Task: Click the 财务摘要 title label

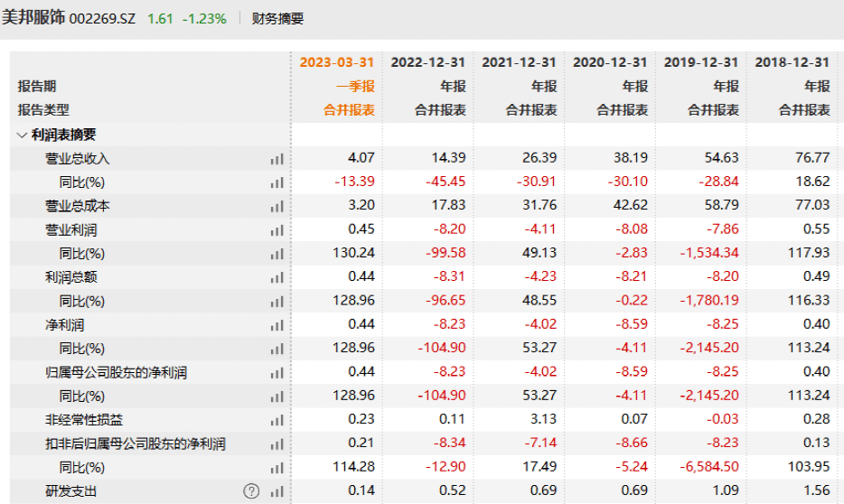Action: [x=277, y=19]
